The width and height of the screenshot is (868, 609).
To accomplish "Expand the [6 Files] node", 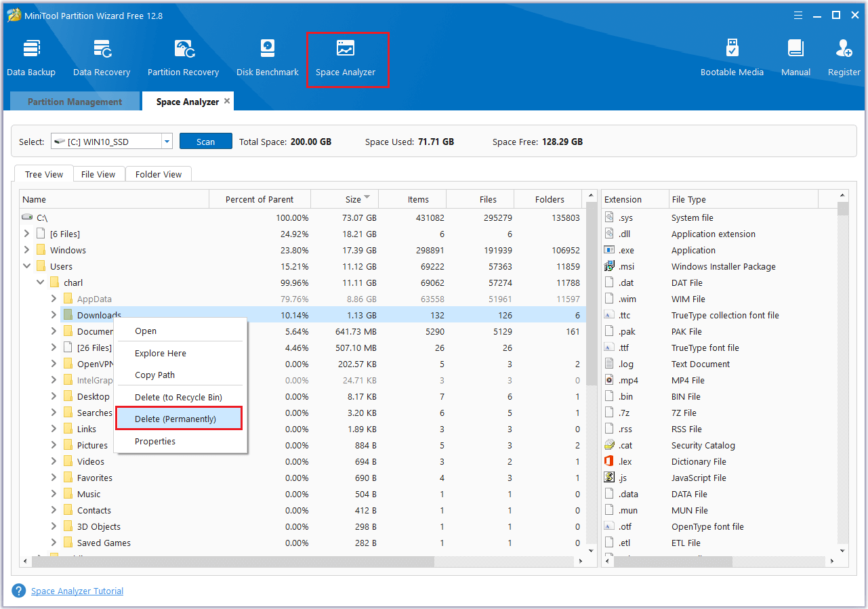I will 26,234.
